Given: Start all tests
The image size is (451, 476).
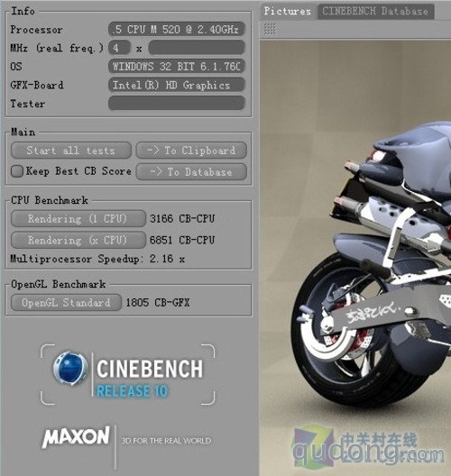Looking at the screenshot, I should click(71, 151).
